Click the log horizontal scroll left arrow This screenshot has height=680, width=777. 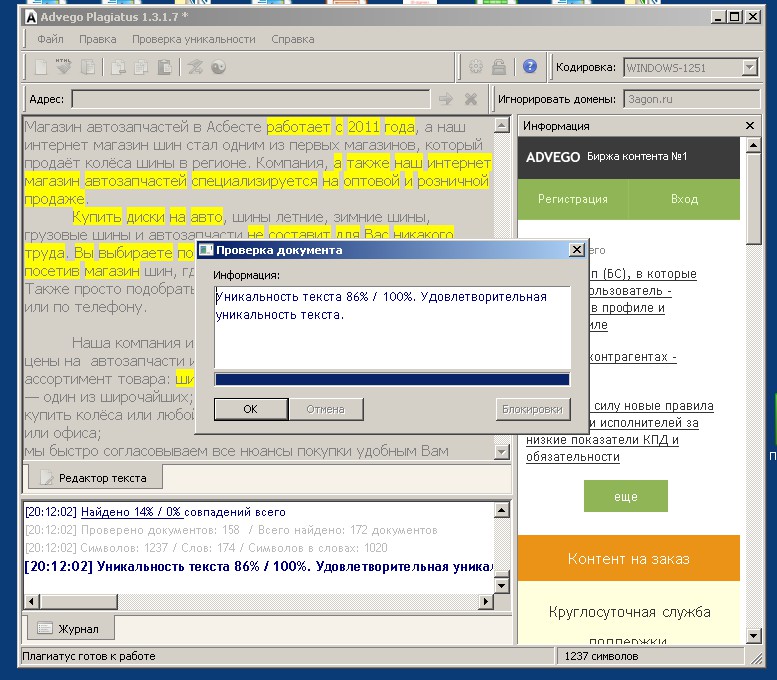click(x=32, y=602)
